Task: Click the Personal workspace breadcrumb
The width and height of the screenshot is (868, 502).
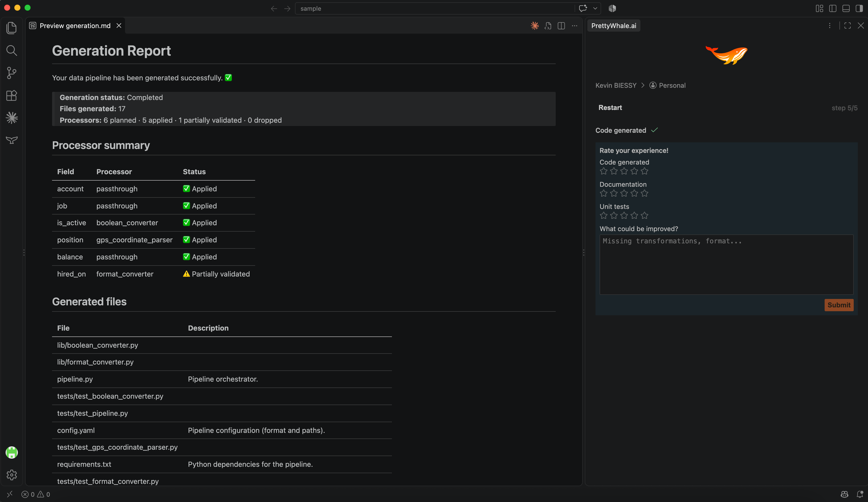Action: coord(667,85)
